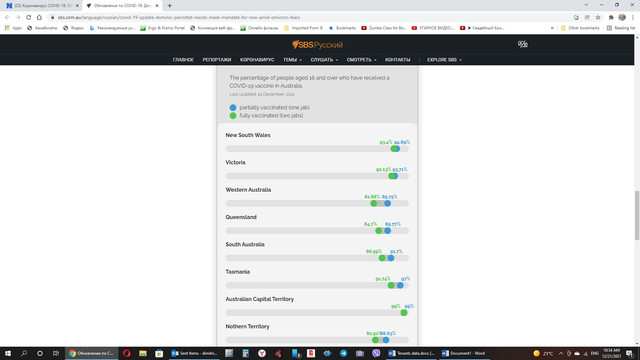Viewport: 640px width, 360px height.
Task: Switch to Tenants data.docx Word window
Action: pos(411,353)
